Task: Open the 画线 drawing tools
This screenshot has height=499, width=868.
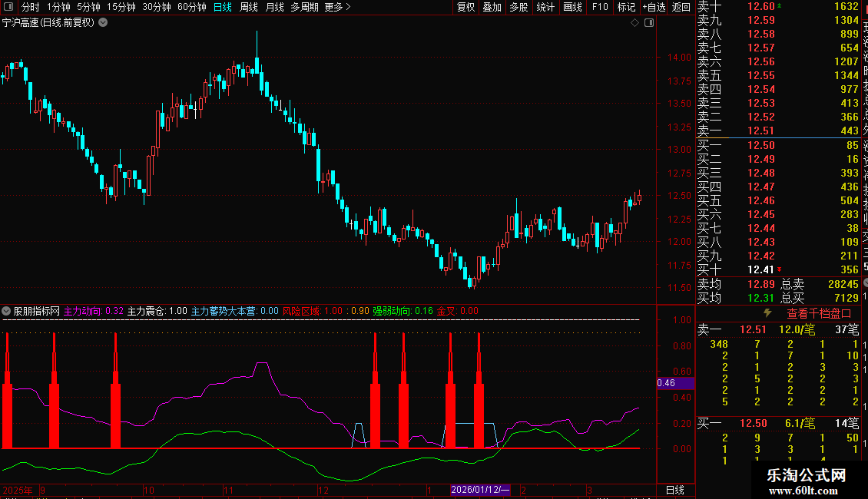Action: click(572, 7)
